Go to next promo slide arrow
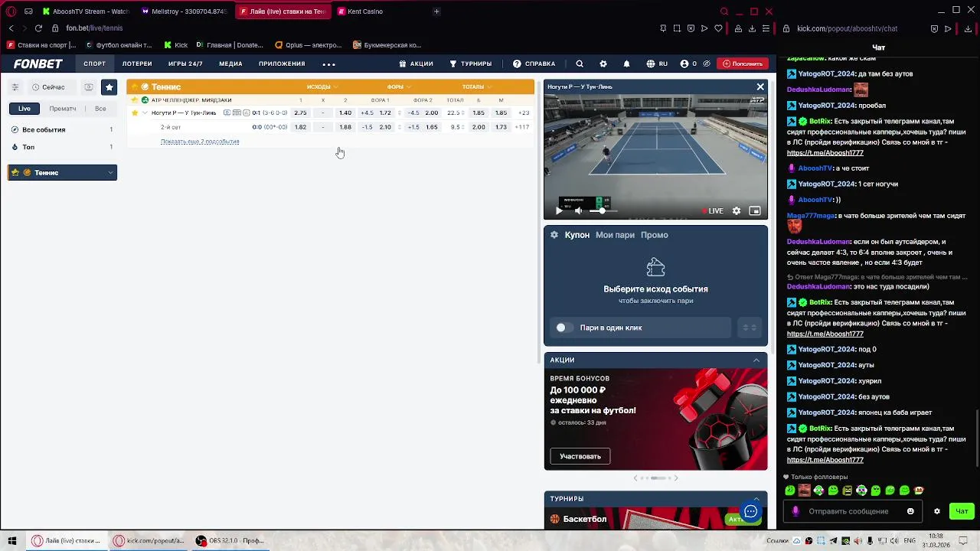 pyautogui.click(x=676, y=478)
